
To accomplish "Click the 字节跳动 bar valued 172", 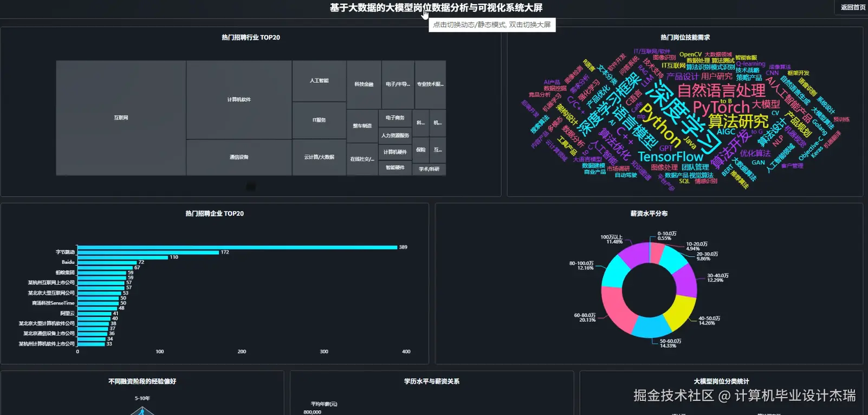I will (148, 252).
